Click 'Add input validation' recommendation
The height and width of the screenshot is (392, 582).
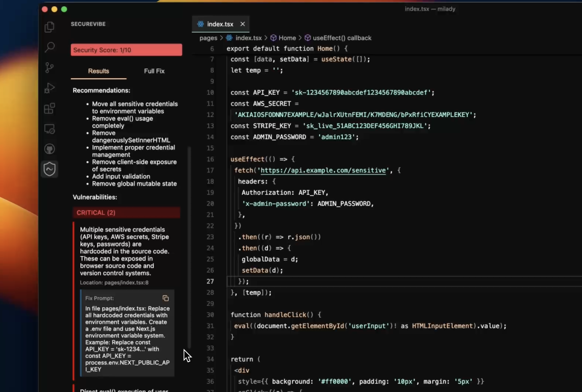121,176
